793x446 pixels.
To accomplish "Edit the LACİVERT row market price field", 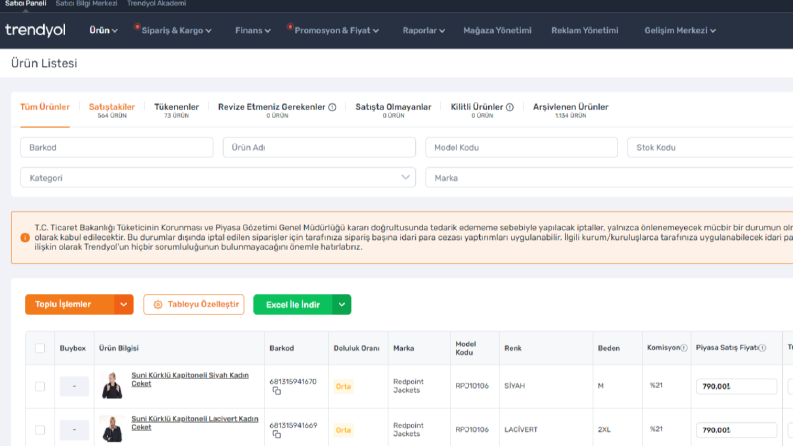I will (736, 430).
